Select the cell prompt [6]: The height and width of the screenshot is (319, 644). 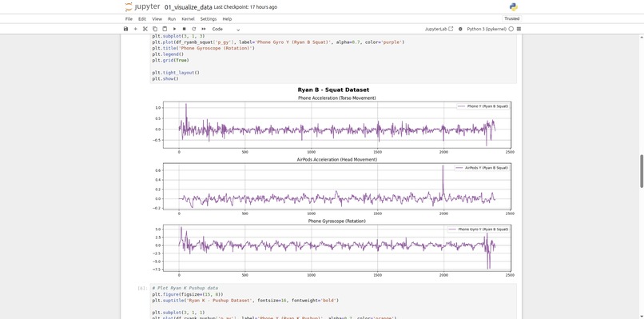pos(142,288)
